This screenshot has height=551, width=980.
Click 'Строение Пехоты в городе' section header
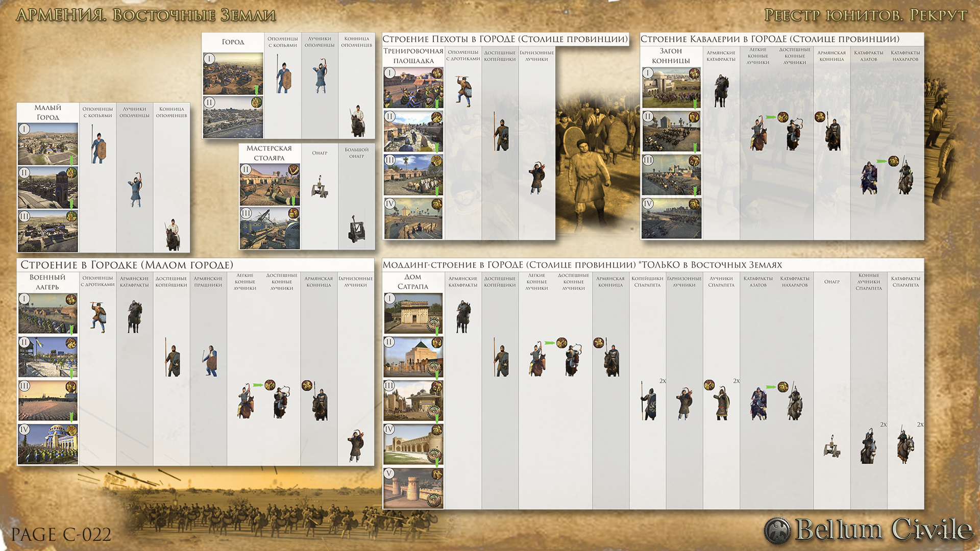(505, 39)
